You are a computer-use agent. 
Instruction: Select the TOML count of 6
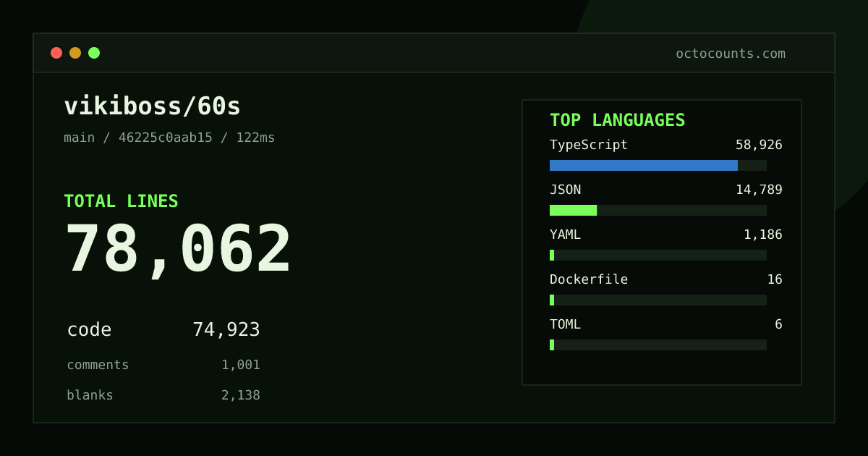pos(778,324)
